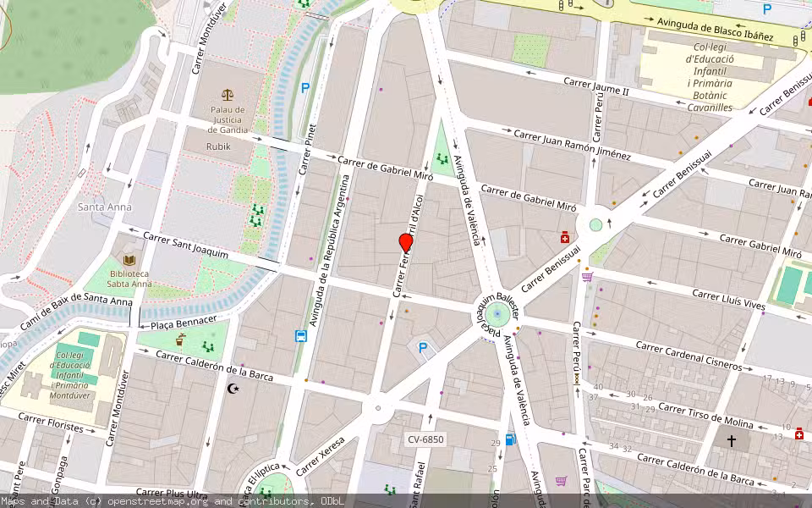Click the mini roundabout on Carrer Calderón de la Barca
Image resolution: width=812 pixels, height=508 pixels.
(378, 408)
